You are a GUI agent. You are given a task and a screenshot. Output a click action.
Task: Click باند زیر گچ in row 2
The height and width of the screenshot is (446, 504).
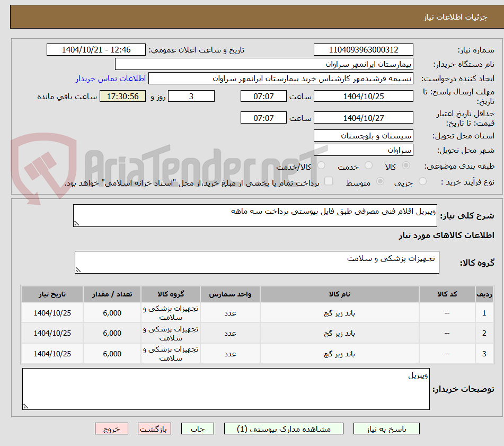339,334
